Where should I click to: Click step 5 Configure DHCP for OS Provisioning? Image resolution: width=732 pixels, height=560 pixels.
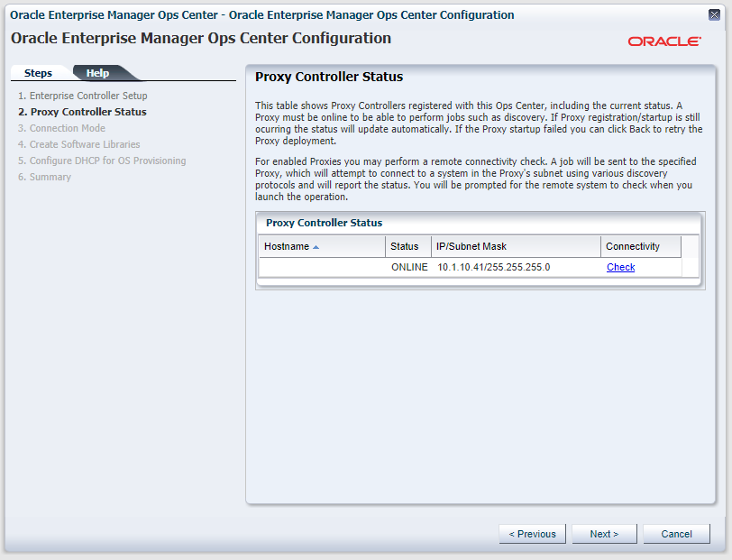[102, 161]
